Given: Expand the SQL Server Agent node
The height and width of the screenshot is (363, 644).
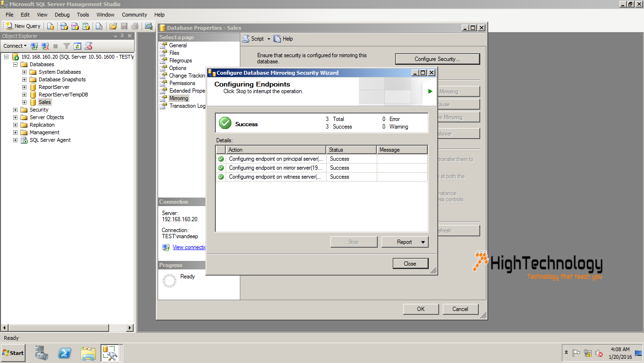Looking at the screenshot, I should 15,140.
